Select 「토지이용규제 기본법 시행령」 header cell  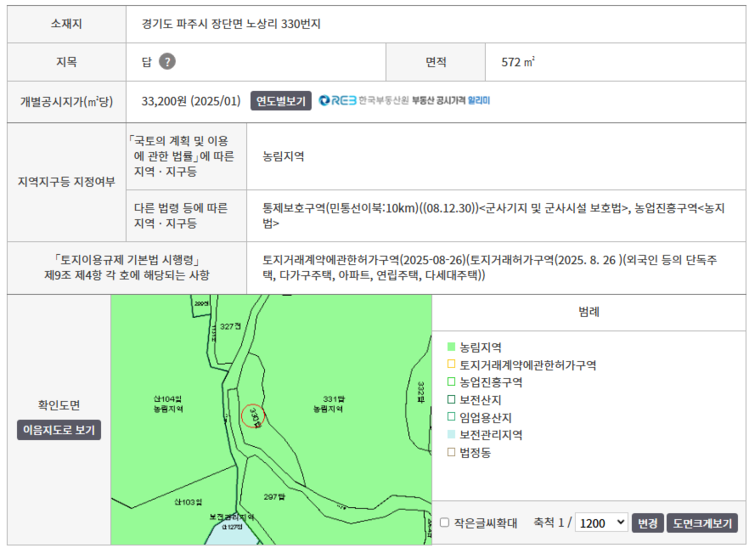pyautogui.click(x=127, y=268)
